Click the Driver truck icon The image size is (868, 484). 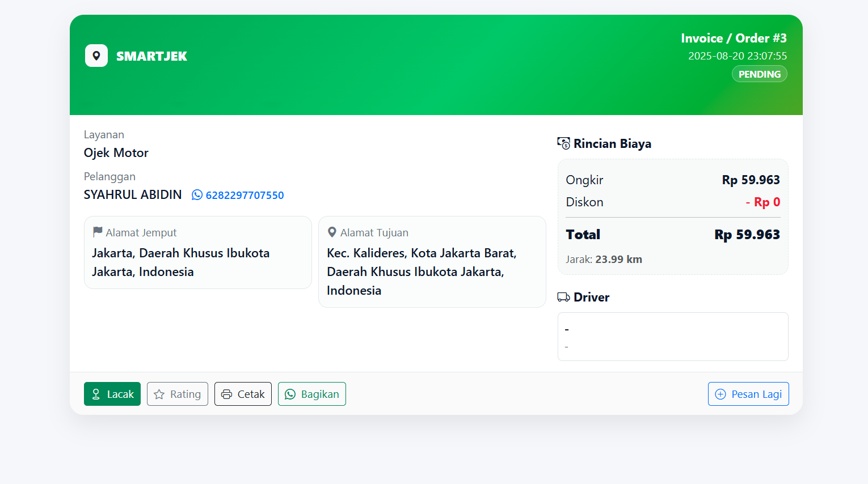coord(563,297)
